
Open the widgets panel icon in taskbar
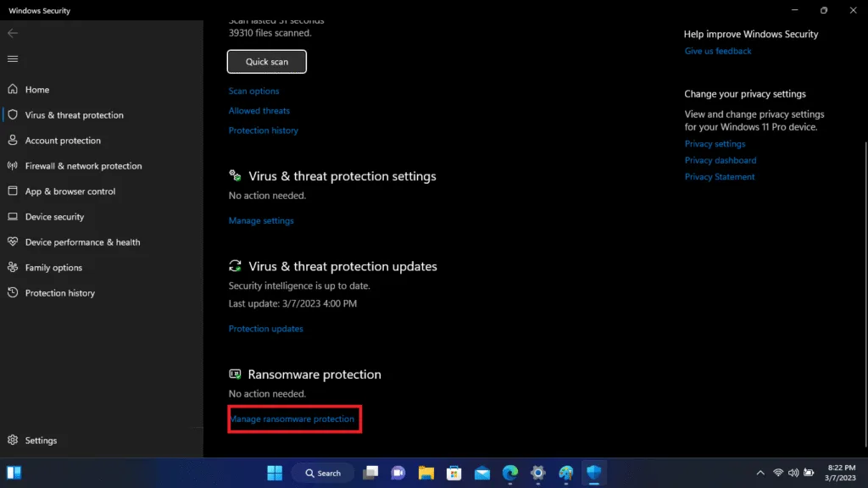click(x=14, y=473)
